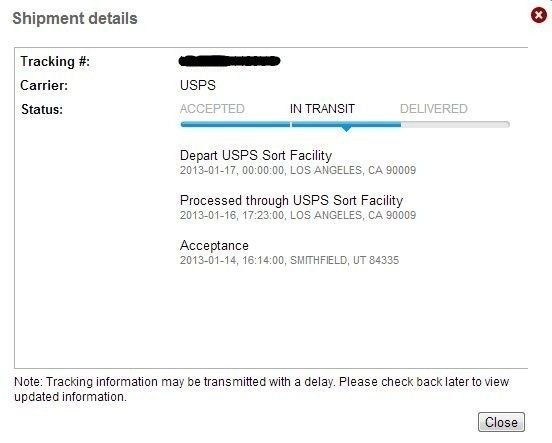Image resolution: width=552 pixels, height=443 pixels.
Task: Click the 2013-01-16 17:23:00 timestamp line
Action: (x=298, y=215)
